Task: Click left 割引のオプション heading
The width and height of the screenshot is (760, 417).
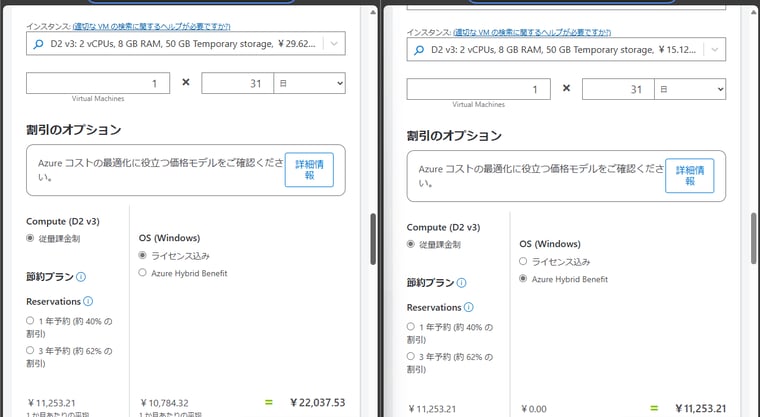Action: click(x=74, y=129)
